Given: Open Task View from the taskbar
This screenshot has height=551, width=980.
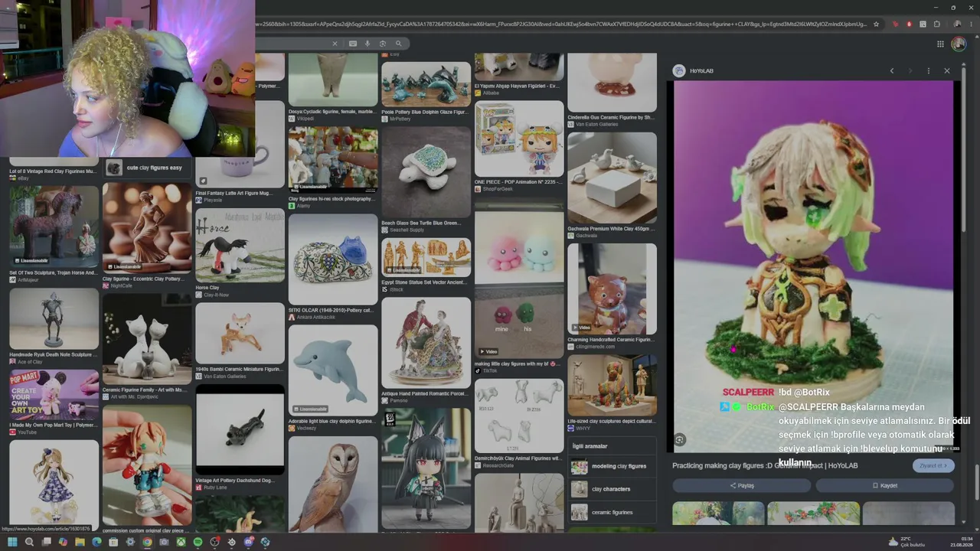Looking at the screenshot, I should click(46, 542).
